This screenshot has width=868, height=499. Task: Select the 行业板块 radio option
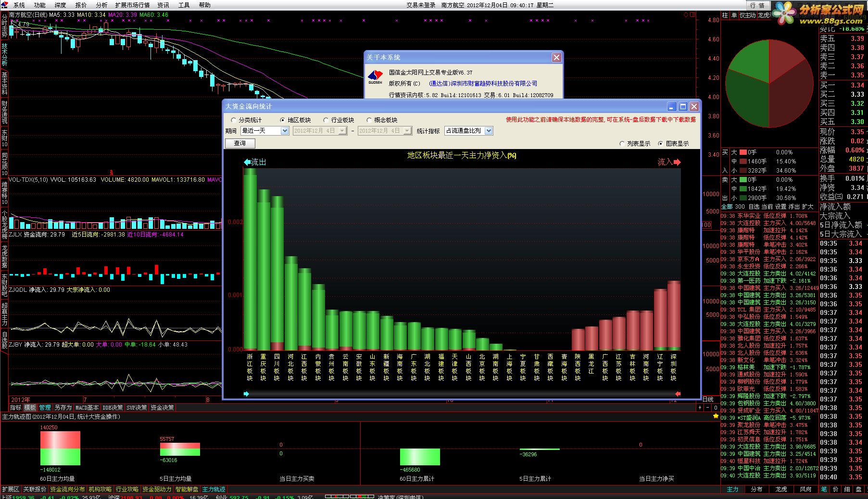[x=339, y=120]
